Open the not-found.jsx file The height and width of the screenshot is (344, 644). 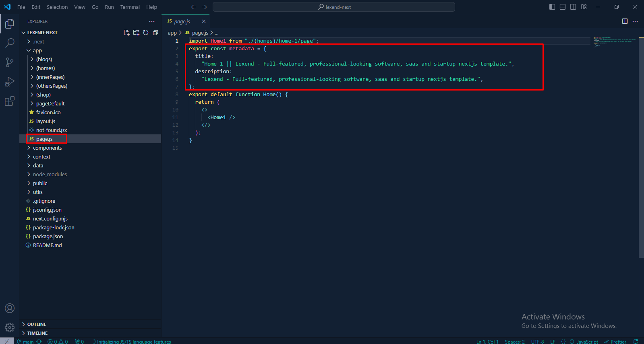[90, 130]
